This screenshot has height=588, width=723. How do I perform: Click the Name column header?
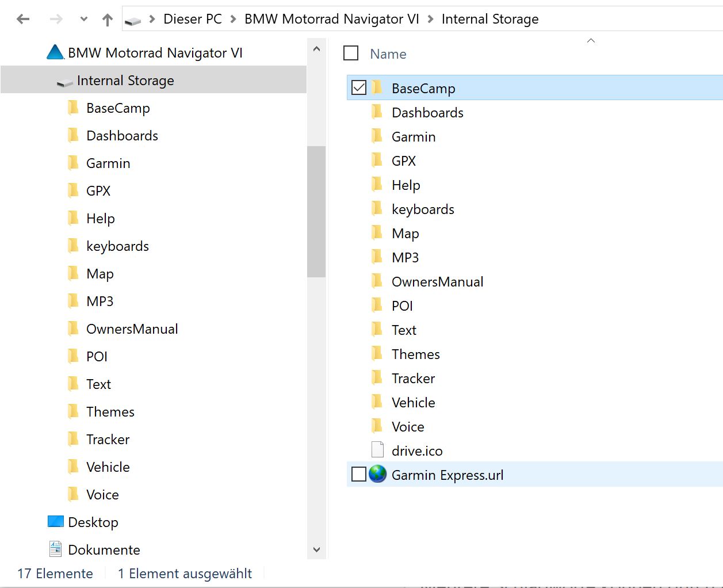click(x=388, y=54)
